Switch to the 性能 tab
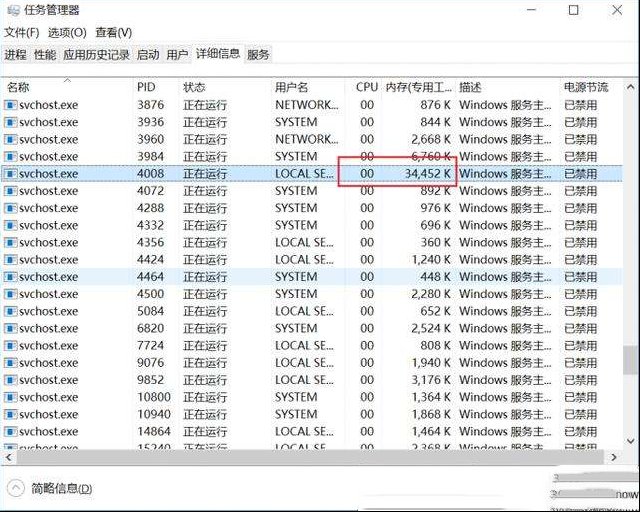This screenshot has width=640, height=512. pos(45,54)
